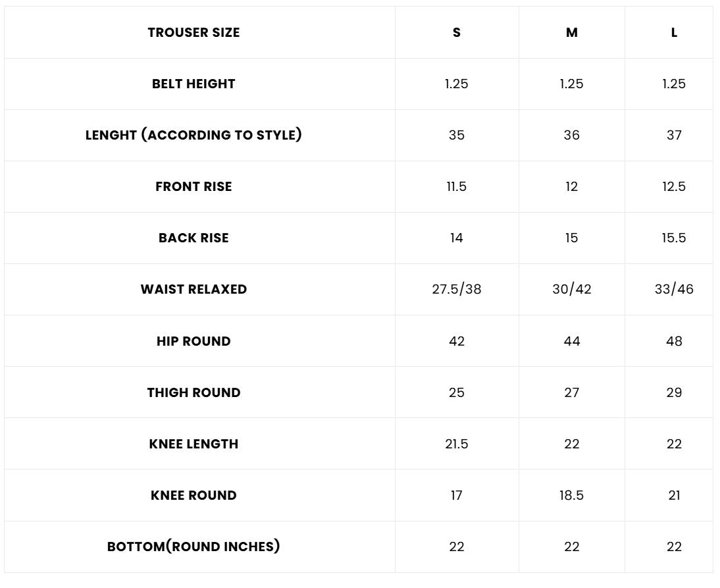
Task: Select the 27.5/38 waist value for size S
Action: (457, 289)
